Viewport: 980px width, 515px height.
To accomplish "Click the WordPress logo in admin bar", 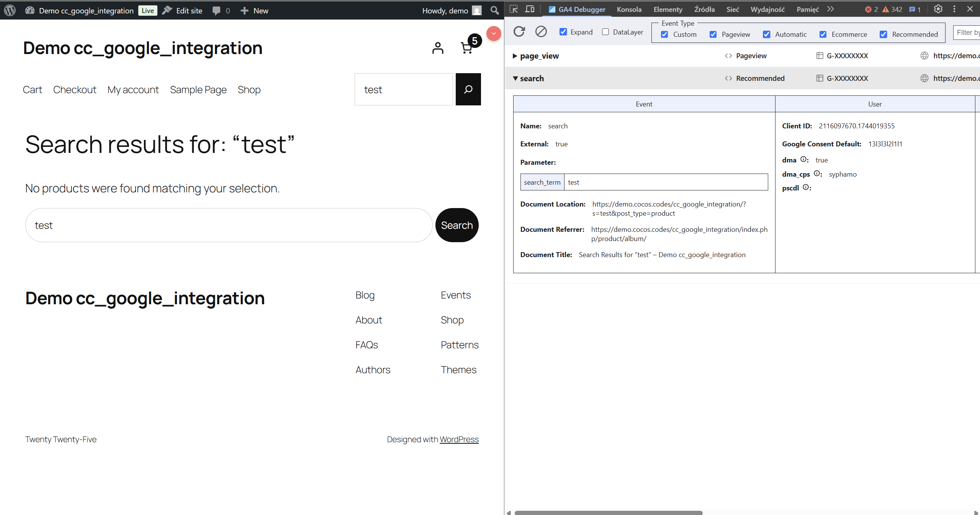I will click(x=10, y=10).
